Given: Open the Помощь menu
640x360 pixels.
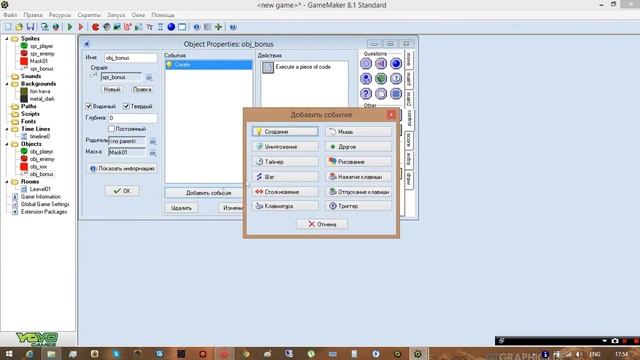Looking at the screenshot, I should pyautogui.click(x=163, y=15).
